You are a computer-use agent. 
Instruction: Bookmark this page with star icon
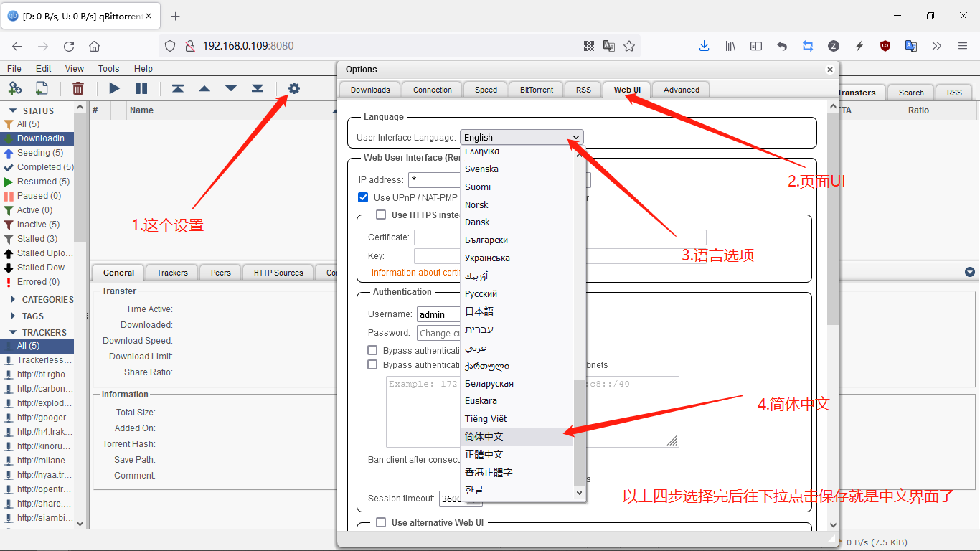point(629,46)
